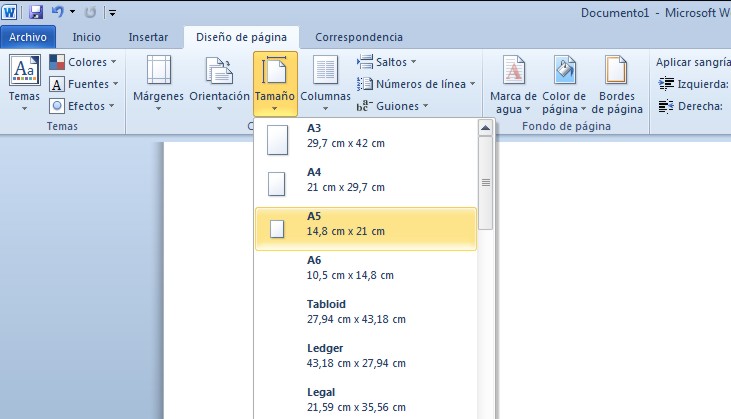Open the Archivo file menu
Image resolution: width=731 pixels, height=419 pixels.
28,37
